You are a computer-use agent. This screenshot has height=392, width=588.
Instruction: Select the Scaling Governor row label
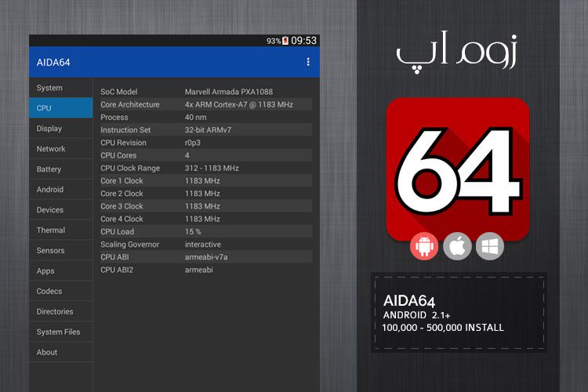pos(129,244)
